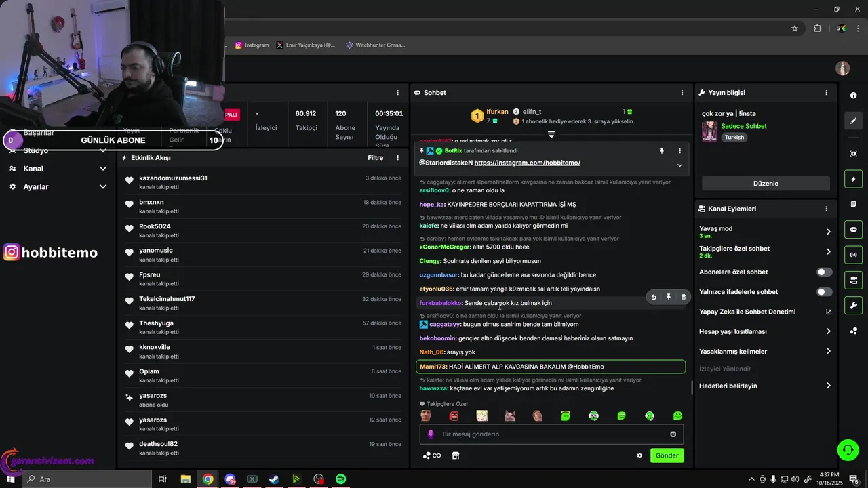
Task: Open instagram.com/hobbitemo pinned link
Action: (527, 163)
